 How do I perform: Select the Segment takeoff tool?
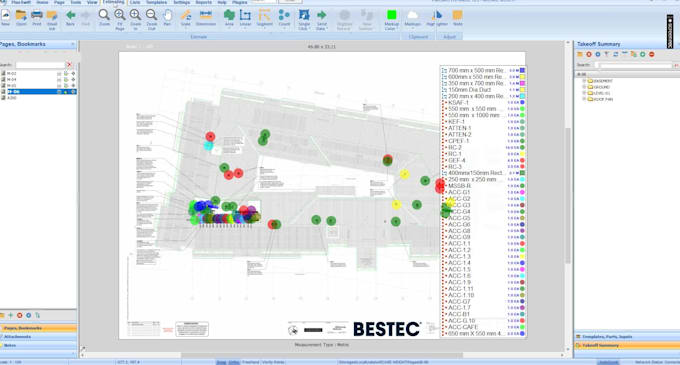(264, 16)
